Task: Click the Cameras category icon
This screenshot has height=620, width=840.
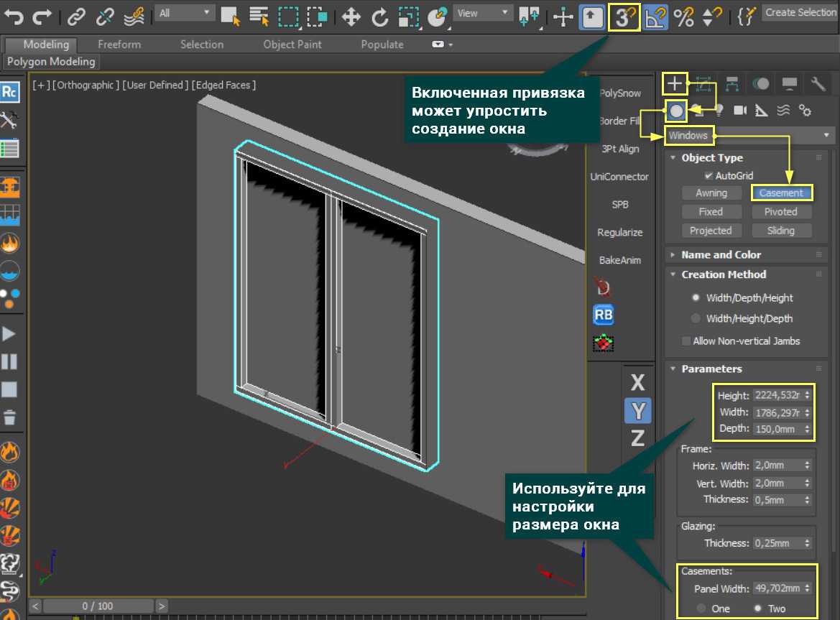Action: click(740, 110)
